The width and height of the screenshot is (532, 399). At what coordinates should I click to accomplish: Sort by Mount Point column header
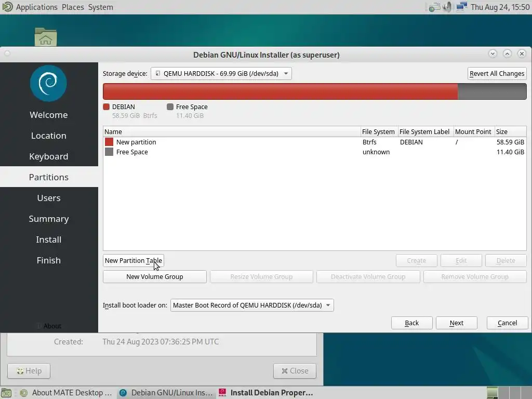474,131
